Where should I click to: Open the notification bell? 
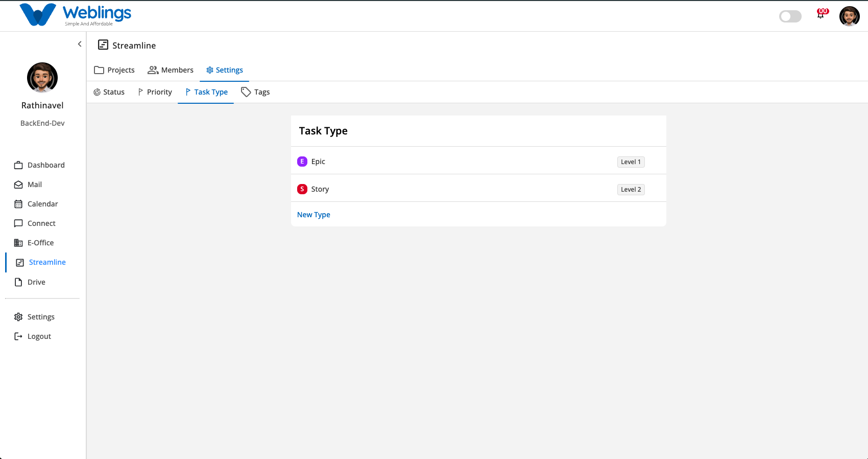(821, 14)
